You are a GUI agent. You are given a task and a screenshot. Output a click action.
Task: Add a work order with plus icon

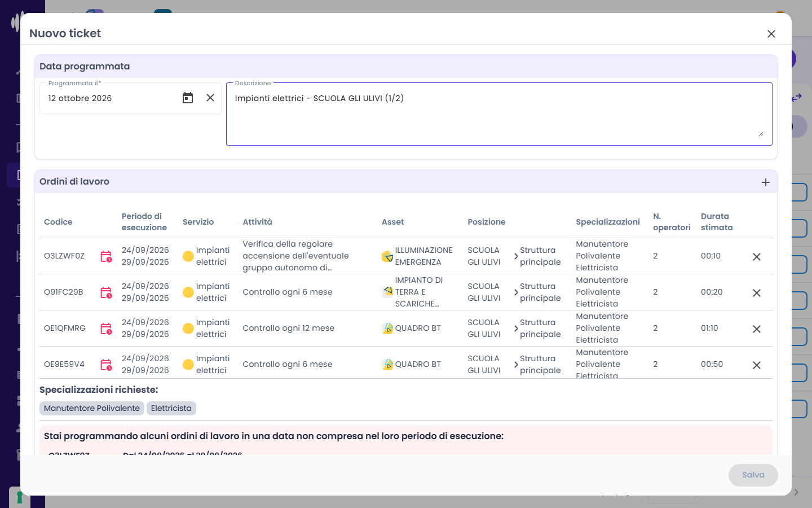(766, 182)
